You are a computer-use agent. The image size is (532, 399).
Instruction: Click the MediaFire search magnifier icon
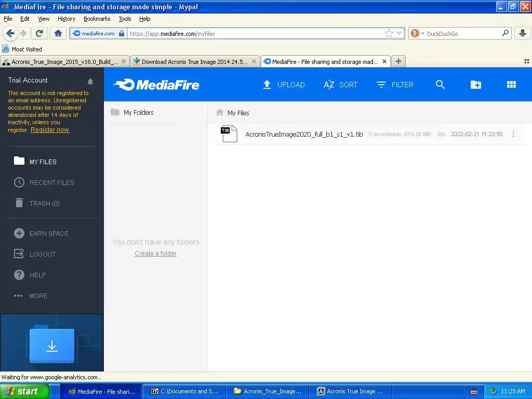(440, 85)
